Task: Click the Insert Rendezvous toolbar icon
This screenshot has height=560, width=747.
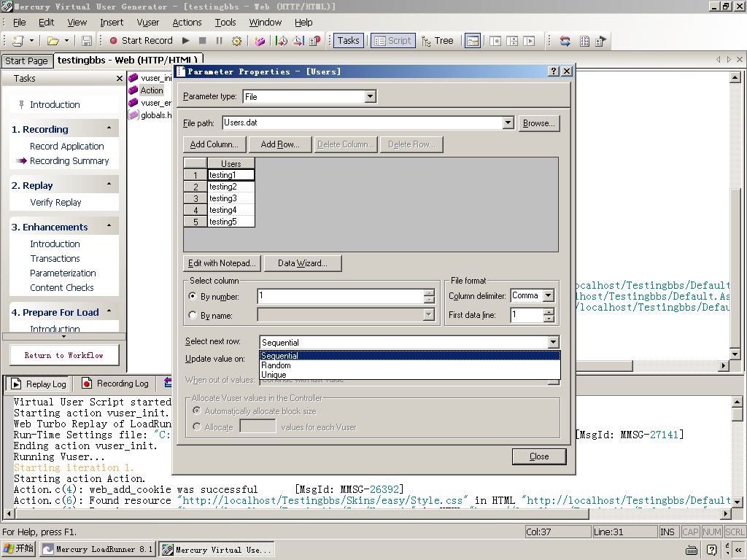Action: tap(314, 41)
